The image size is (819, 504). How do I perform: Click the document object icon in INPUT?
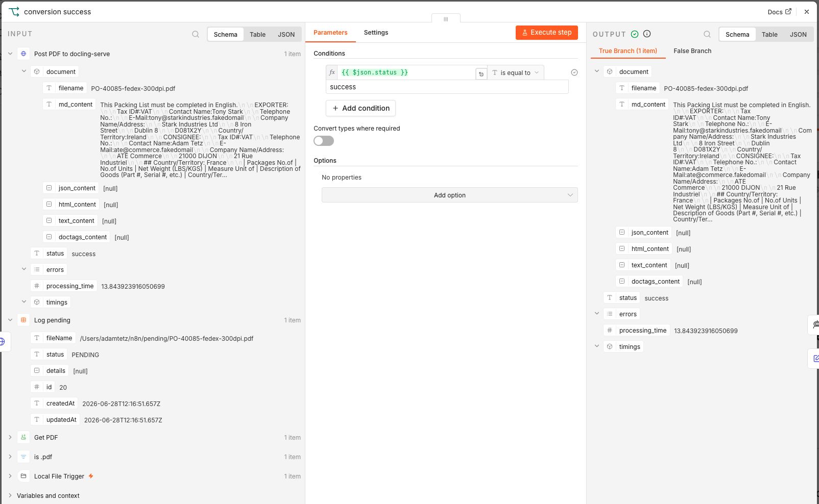click(37, 72)
